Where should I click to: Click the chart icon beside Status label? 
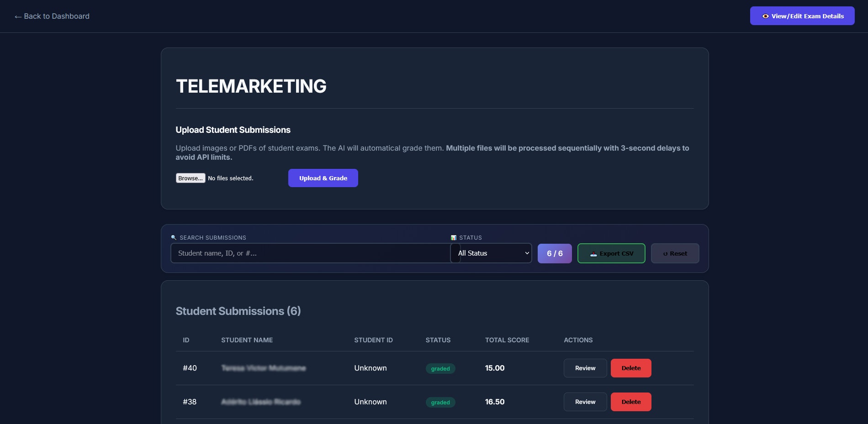coord(454,237)
